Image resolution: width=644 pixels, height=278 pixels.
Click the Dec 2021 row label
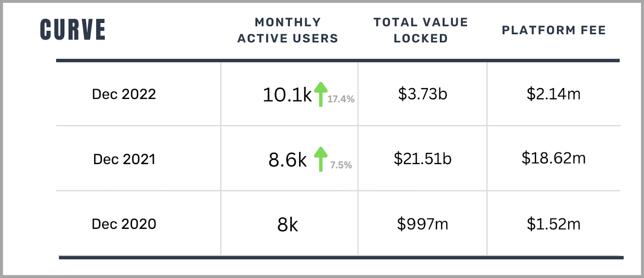pyautogui.click(x=124, y=159)
